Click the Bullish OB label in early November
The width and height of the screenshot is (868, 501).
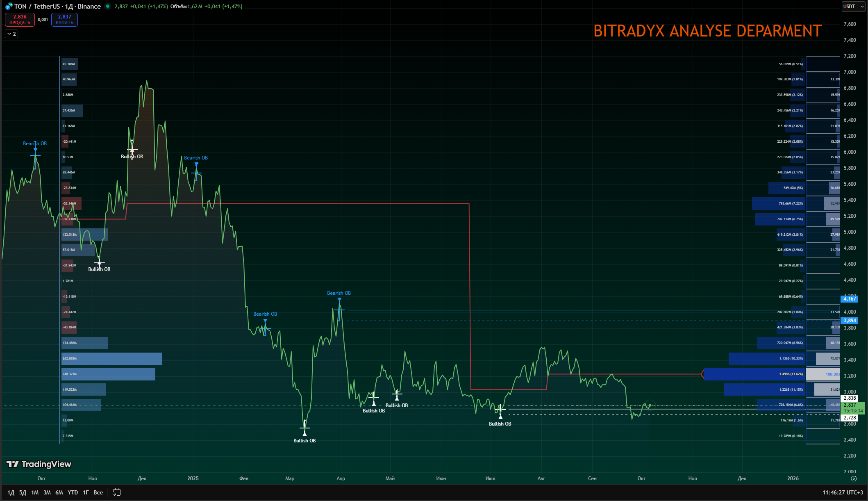click(99, 269)
